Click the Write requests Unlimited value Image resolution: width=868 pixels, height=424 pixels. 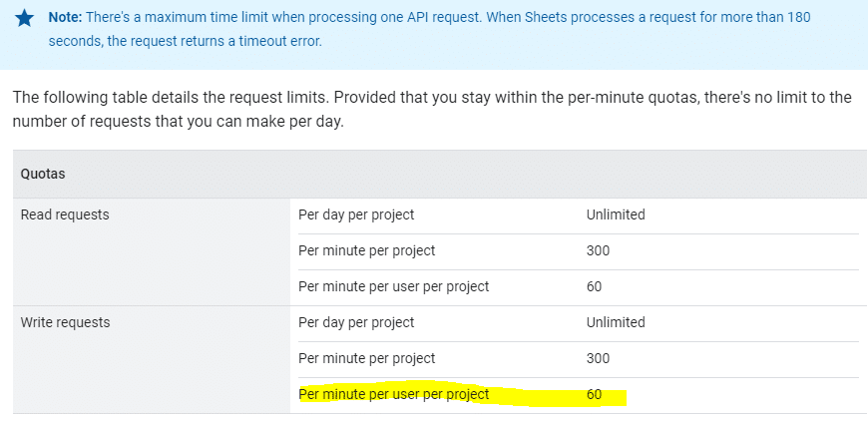(x=616, y=322)
